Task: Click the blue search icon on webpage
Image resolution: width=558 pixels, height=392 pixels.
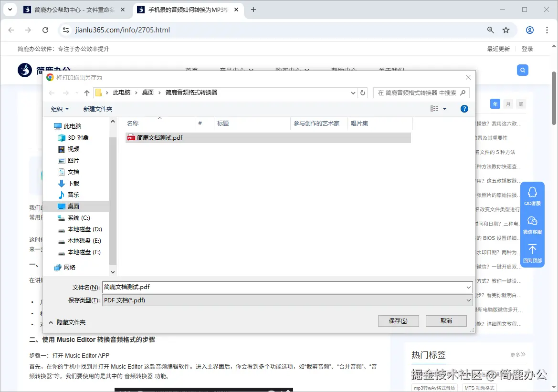Action: (x=522, y=70)
